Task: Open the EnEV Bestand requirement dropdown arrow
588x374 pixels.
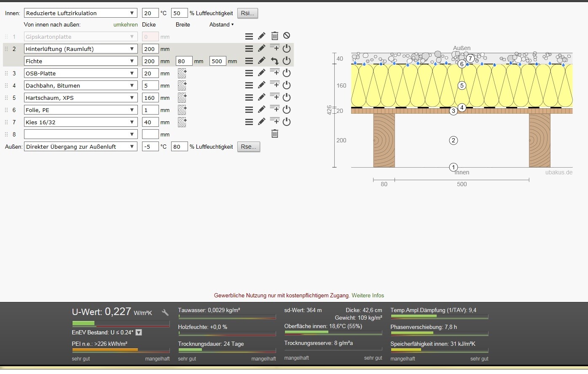Action: [x=139, y=332]
